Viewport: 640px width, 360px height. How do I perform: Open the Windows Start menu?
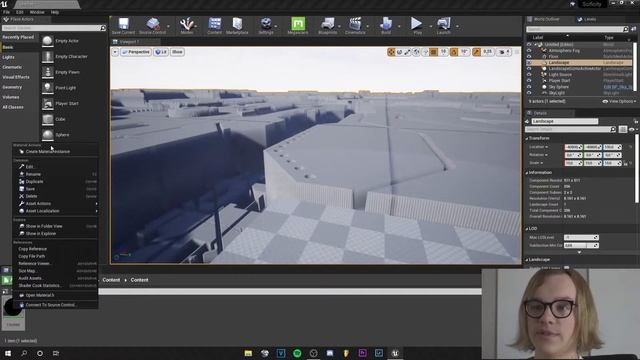coord(8,353)
